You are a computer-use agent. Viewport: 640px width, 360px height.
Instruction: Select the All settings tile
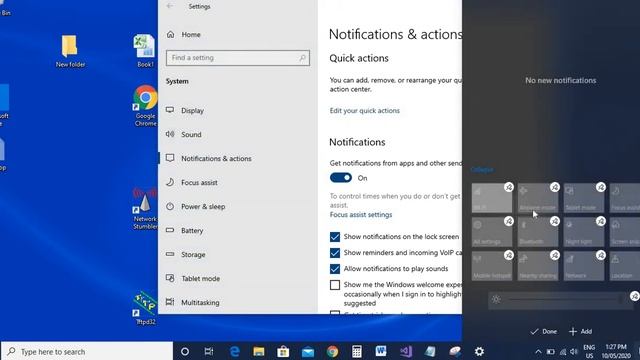[x=492, y=232]
